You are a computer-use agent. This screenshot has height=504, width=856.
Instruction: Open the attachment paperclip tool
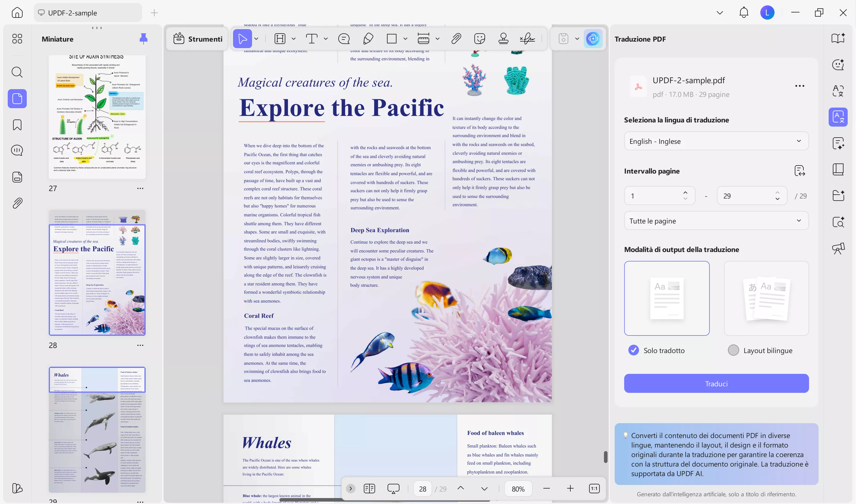pos(456,39)
